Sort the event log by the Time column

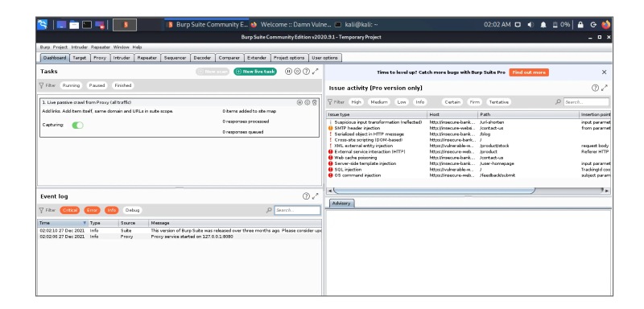click(x=63, y=223)
